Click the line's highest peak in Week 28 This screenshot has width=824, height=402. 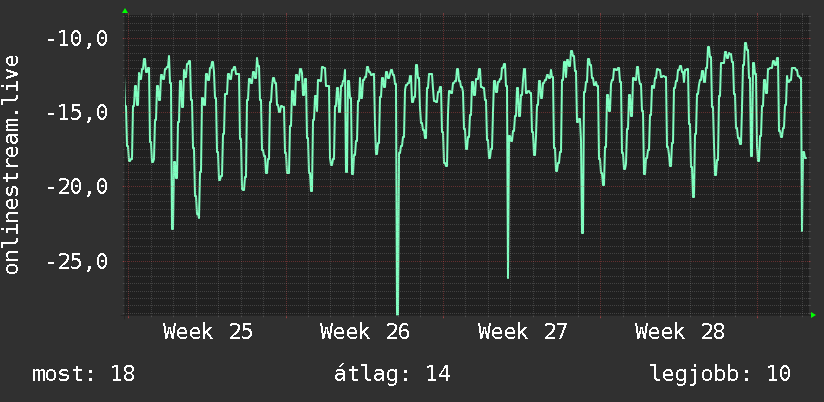pyautogui.click(x=745, y=44)
